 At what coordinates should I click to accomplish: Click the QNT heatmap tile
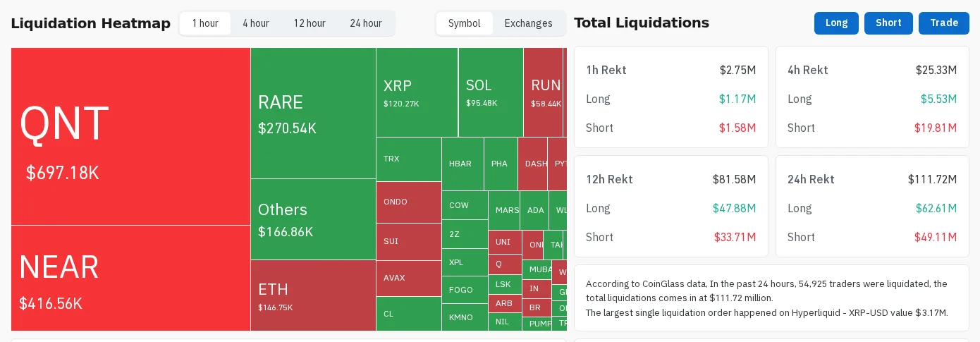130,136
